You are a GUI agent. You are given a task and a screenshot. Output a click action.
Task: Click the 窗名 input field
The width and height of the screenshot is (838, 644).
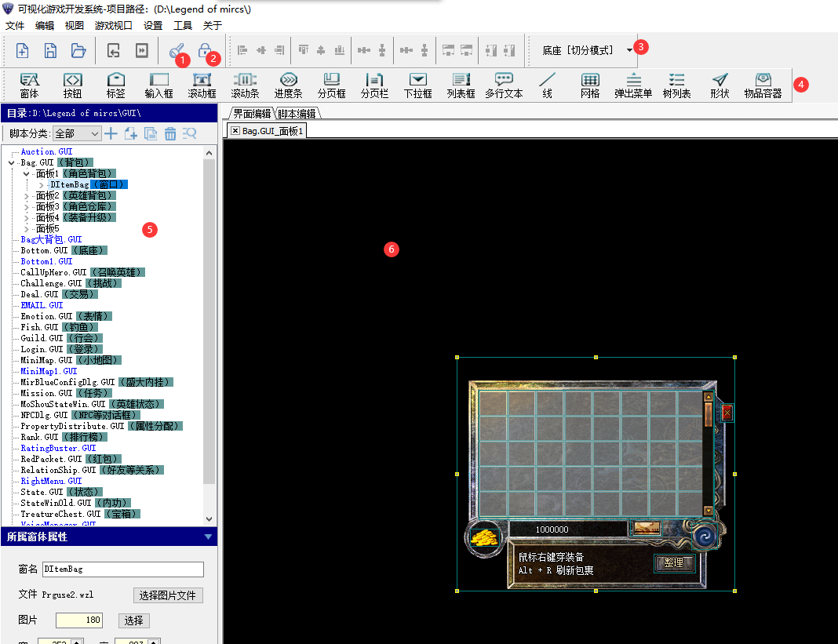(123, 569)
